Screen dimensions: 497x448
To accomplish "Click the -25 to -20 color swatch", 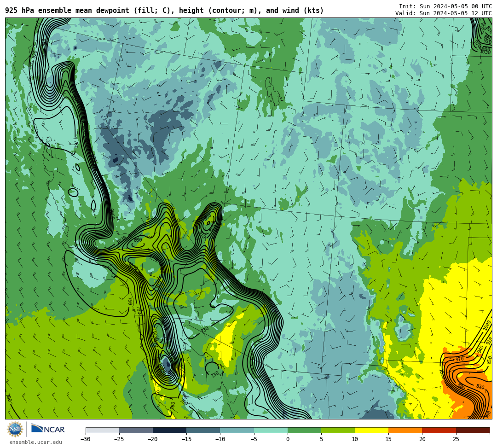I will click(x=136, y=430).
